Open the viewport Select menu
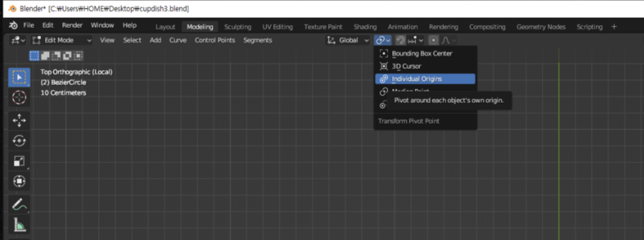The image size is (644, 240). point(132,40)
